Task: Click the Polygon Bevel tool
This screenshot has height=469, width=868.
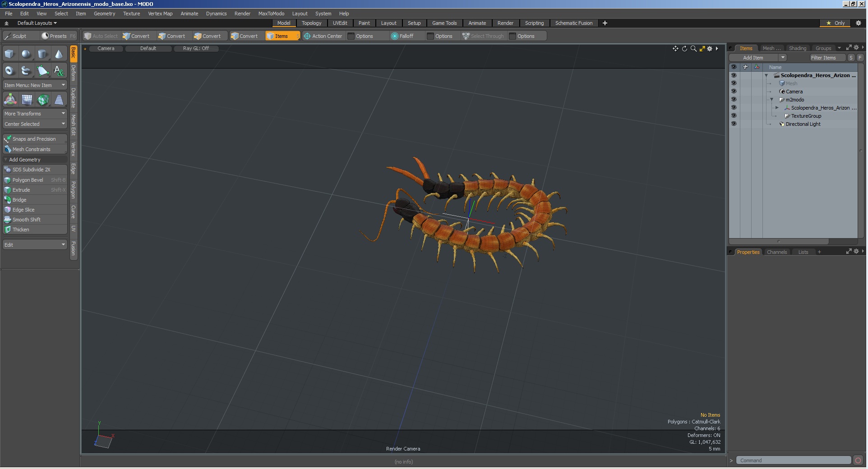Action: (x=35, y=180)
